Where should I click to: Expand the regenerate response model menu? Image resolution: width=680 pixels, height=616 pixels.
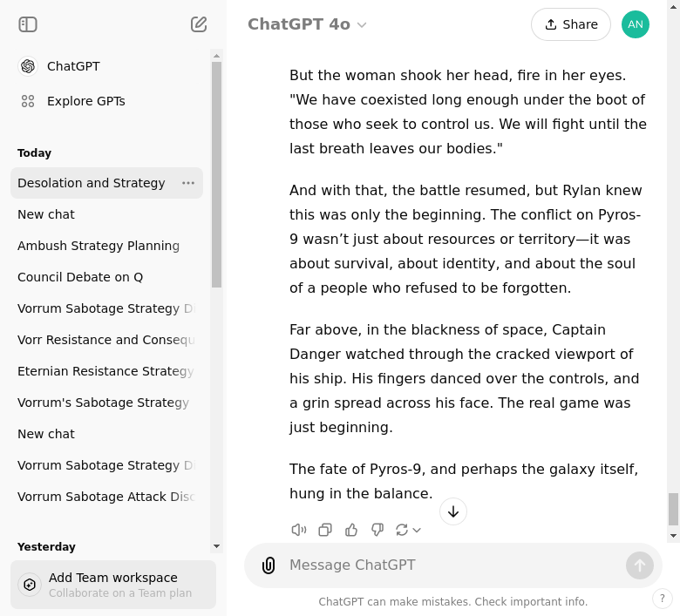point(409,530)
